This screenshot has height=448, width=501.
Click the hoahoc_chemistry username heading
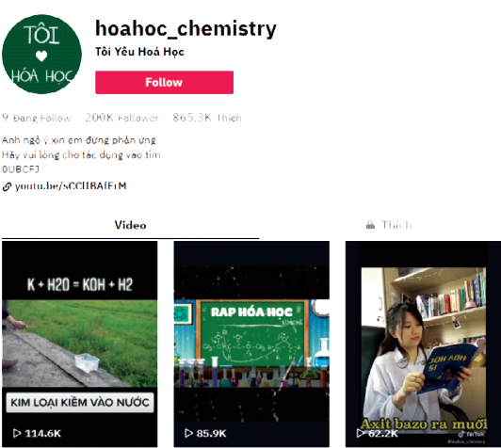(x=186, y=29)
